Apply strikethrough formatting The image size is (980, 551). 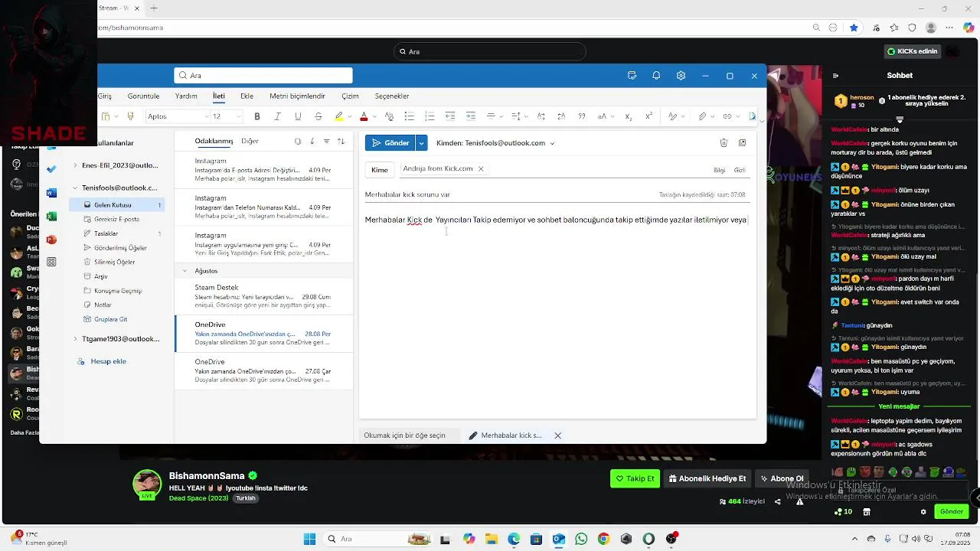[318, 116]
